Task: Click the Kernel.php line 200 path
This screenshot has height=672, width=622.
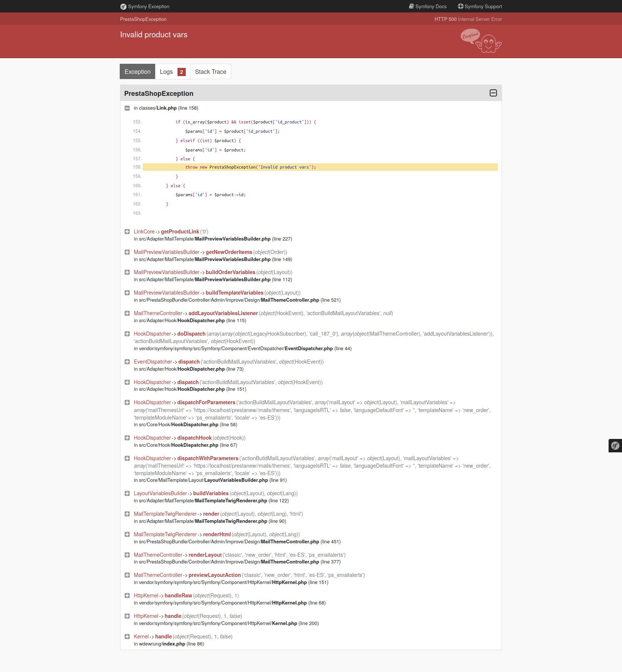Action: point(226,624)
